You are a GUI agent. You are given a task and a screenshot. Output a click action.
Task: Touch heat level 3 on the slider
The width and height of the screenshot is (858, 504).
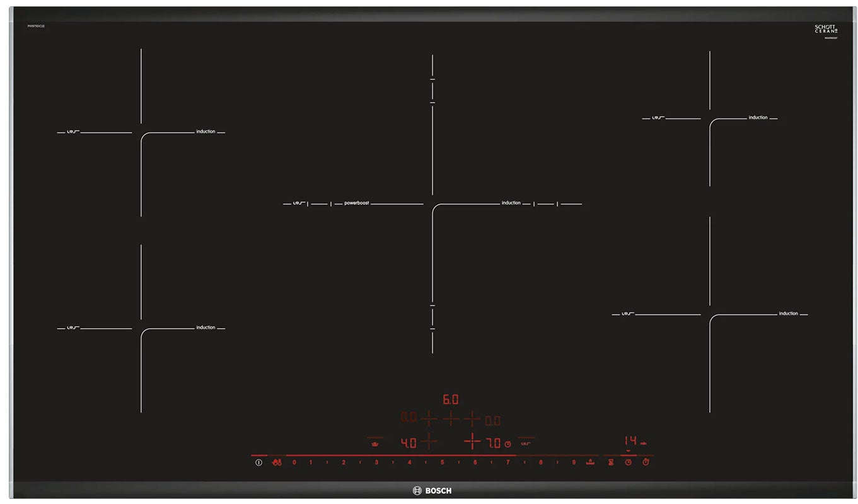click(376, 462)
